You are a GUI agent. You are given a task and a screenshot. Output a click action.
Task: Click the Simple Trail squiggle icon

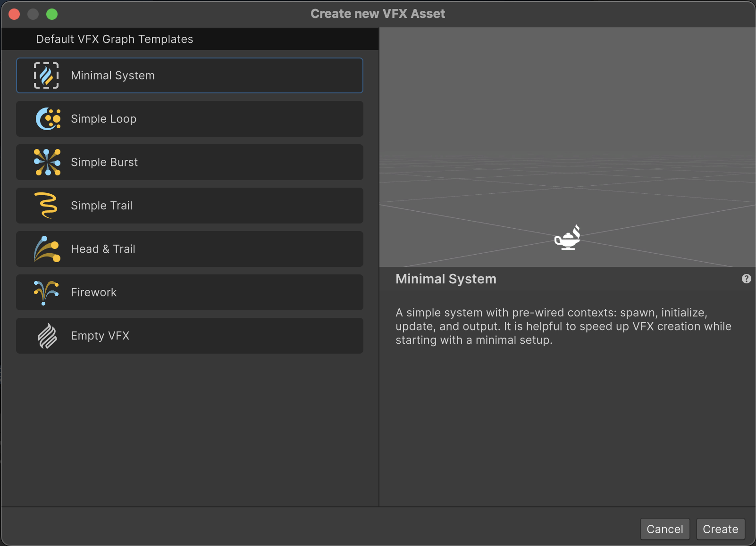tap(47, 206)
